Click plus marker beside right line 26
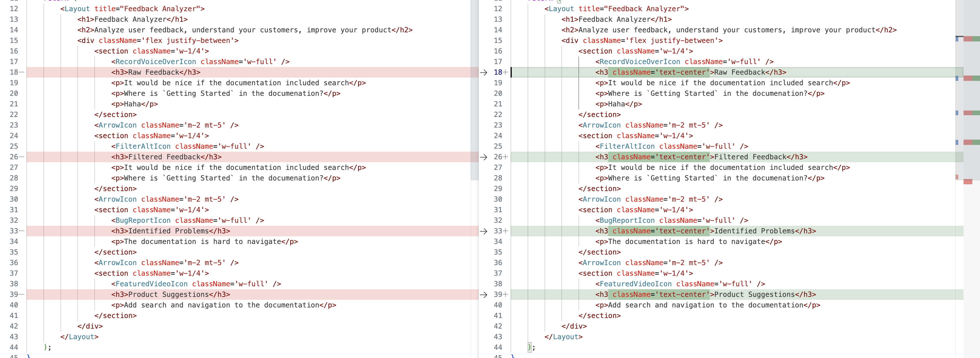 pos(506,157)
